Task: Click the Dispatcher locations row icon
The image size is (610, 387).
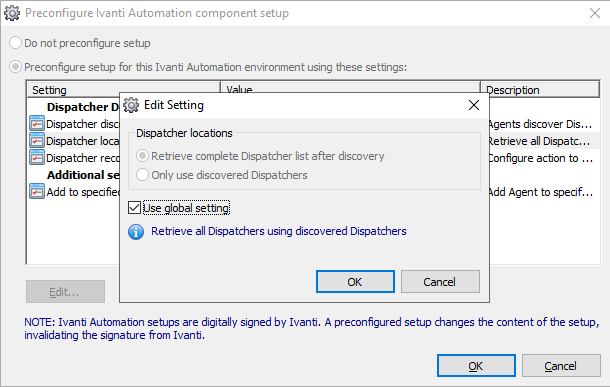Action: [37, 141]
